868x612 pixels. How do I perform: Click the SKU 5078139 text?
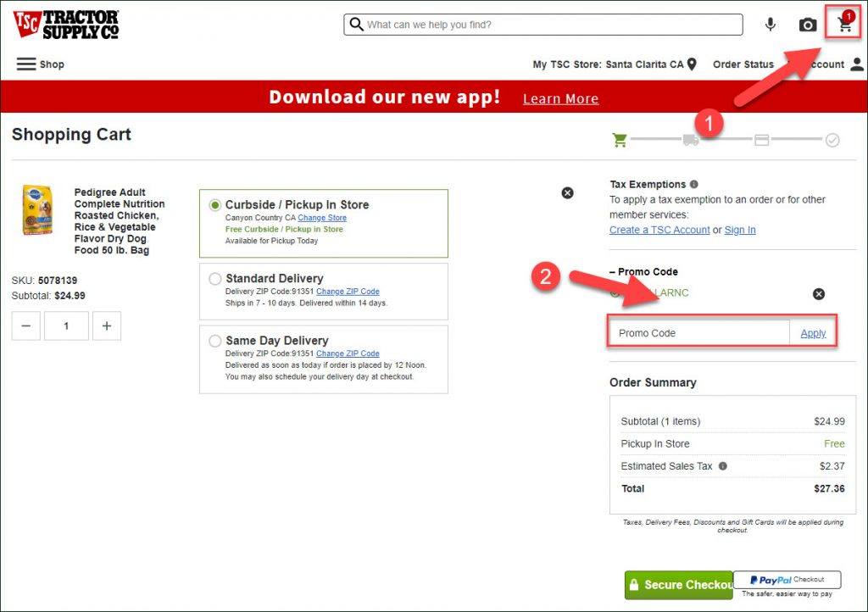click(44, 281)
